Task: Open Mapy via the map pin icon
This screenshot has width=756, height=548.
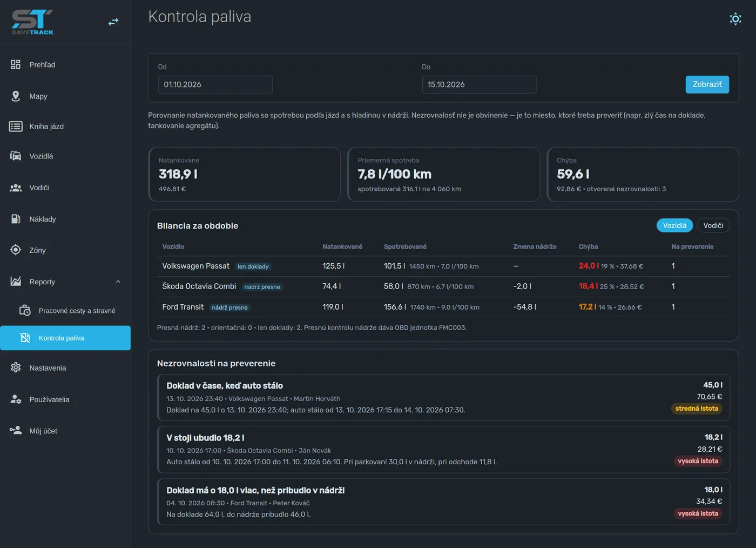Action: click(16, 96)
